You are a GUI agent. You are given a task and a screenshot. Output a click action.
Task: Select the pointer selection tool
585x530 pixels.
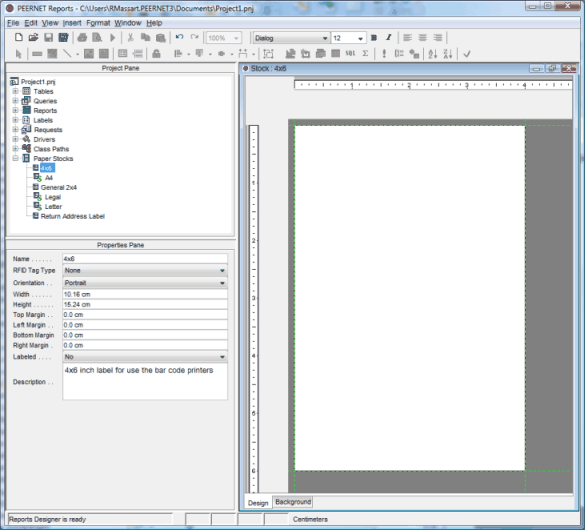coord(18,54)
